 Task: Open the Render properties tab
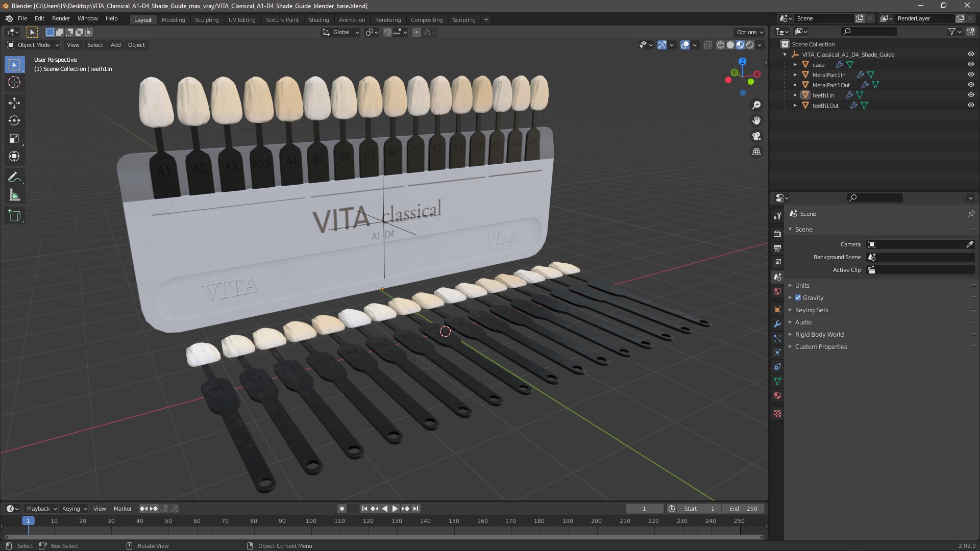pos(777,234)
